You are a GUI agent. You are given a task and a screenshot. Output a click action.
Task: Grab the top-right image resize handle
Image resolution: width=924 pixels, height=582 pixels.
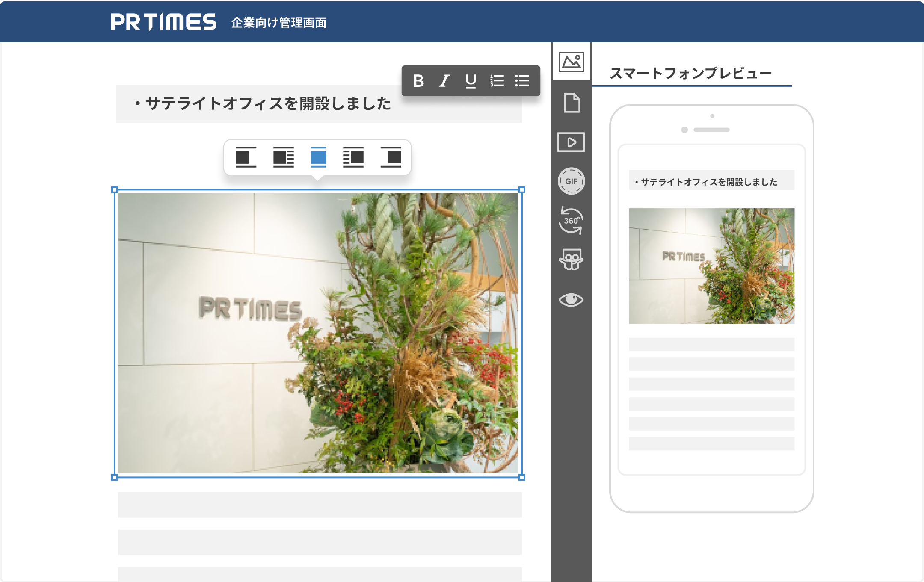point(522,190)
